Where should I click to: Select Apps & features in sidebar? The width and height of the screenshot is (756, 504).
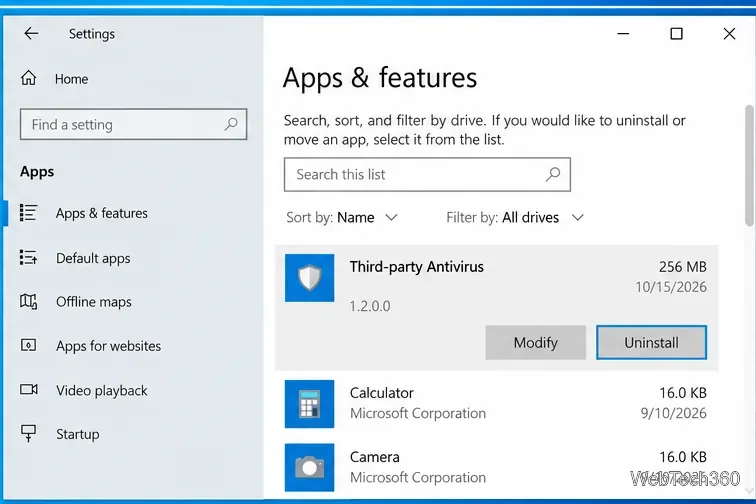[x=101, y=213]
